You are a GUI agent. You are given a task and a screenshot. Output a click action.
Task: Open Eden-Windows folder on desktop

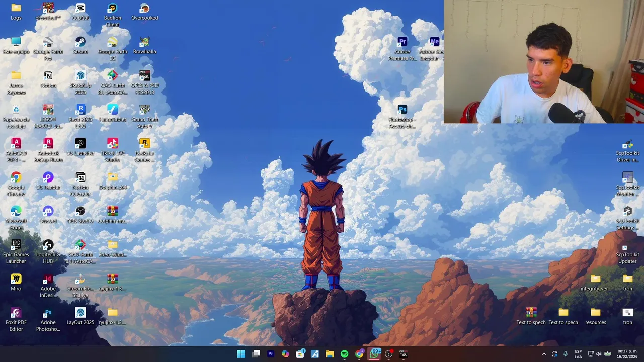[113, 248]
